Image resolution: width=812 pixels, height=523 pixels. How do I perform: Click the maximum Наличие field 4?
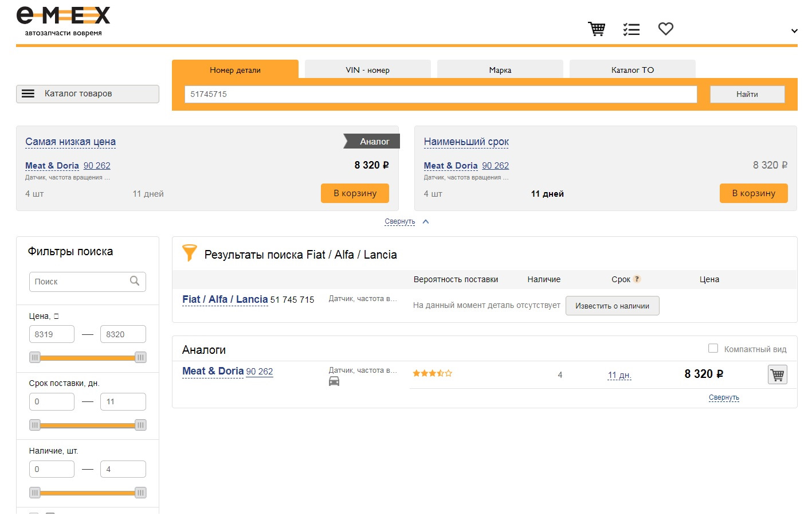(123, 469)
